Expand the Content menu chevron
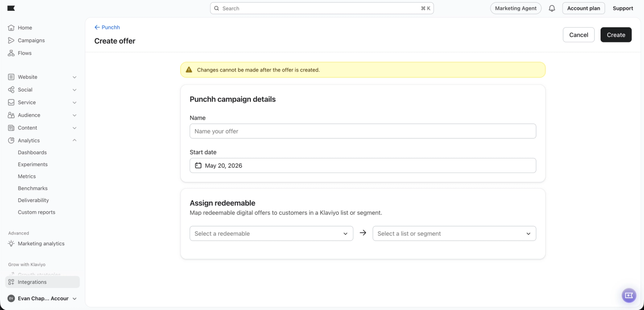This screenshot has height=310, width=644. [74, 128]
